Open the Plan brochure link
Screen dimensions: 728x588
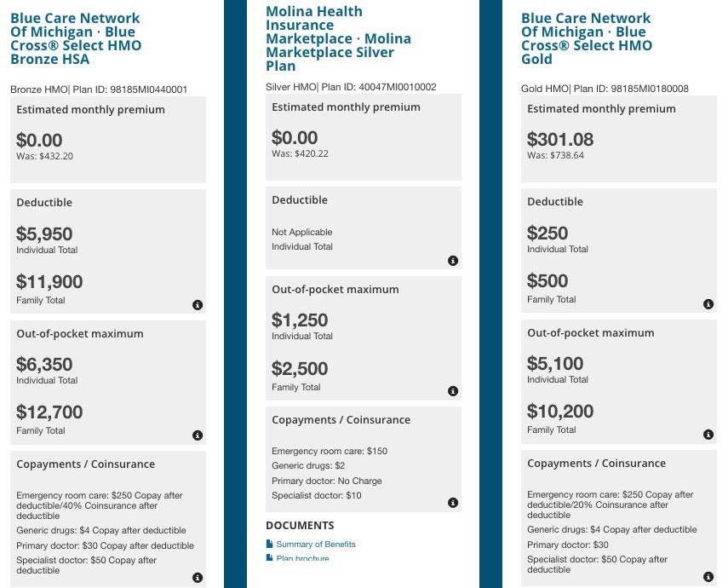[302, 558]
